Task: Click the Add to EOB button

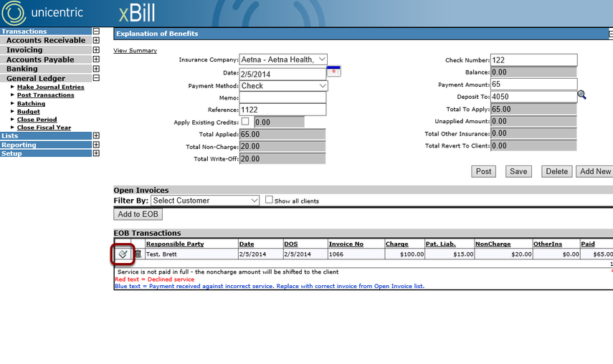Action: coord(138,214)
